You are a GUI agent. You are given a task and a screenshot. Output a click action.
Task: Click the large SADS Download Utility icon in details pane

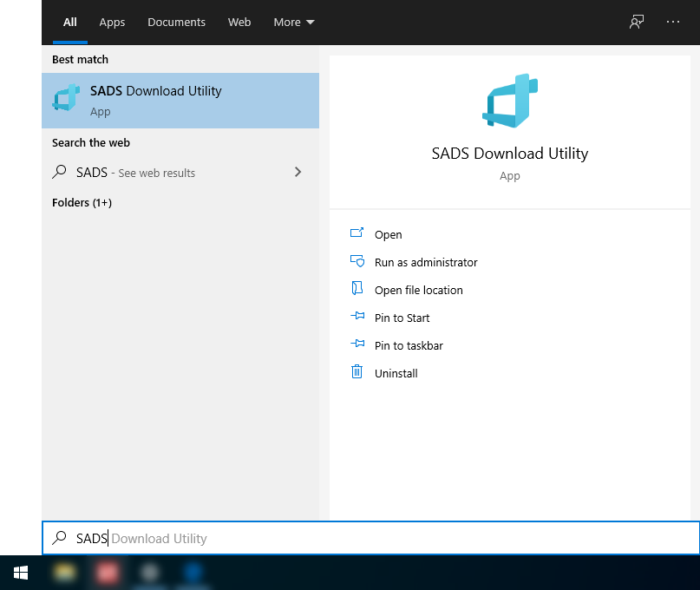510,101
